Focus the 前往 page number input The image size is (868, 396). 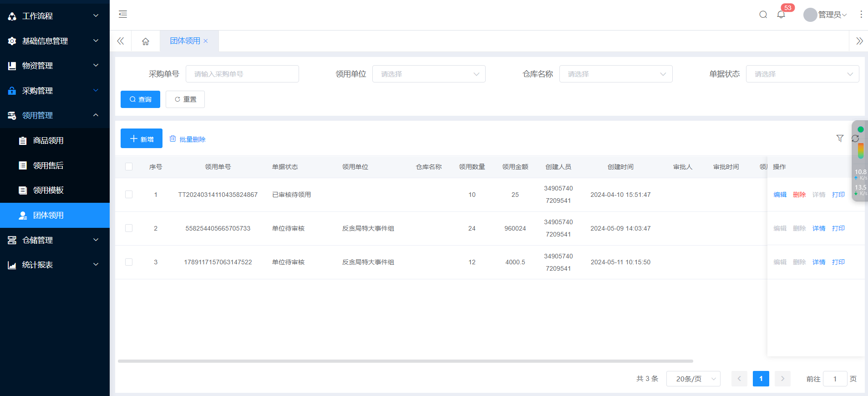pyautogui.click(x=835, y=379)
